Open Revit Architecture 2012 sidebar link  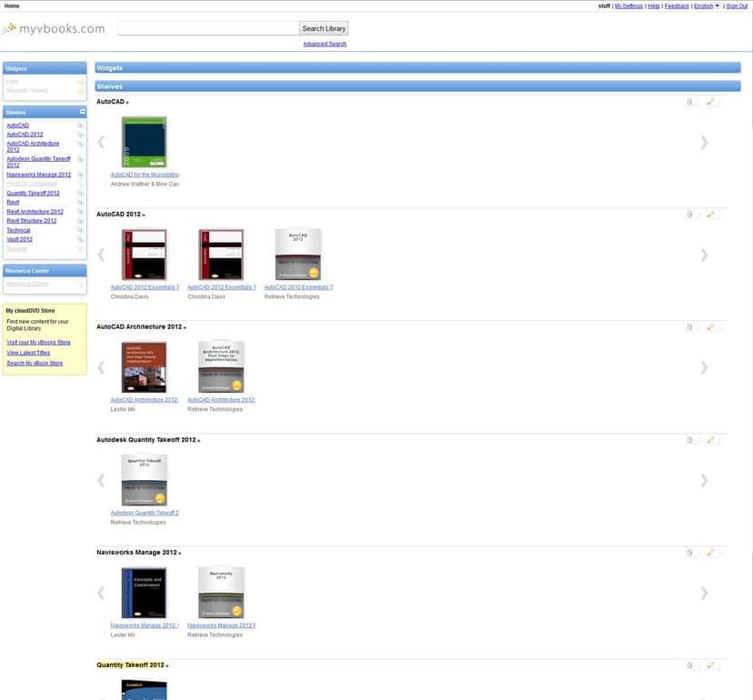coord(35,212)
